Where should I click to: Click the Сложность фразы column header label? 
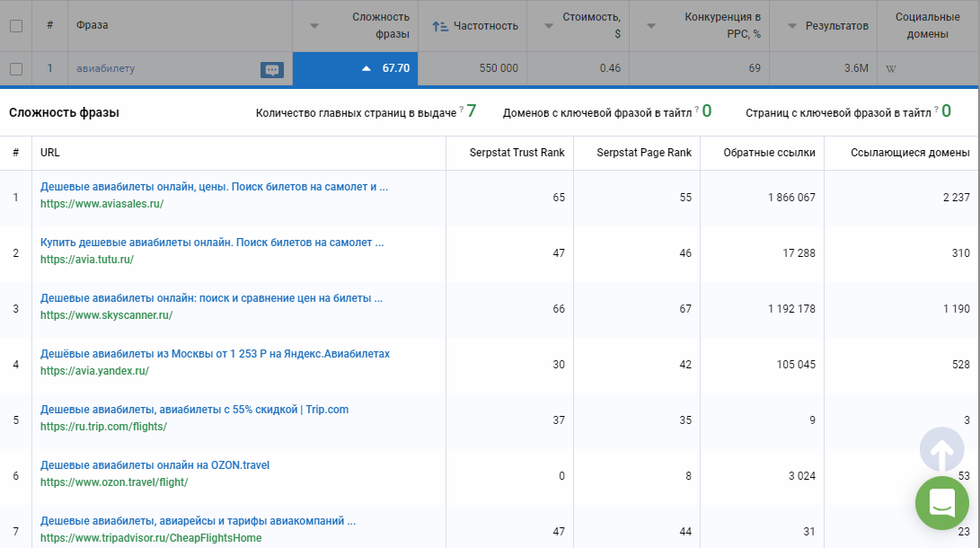pos(381,26)
